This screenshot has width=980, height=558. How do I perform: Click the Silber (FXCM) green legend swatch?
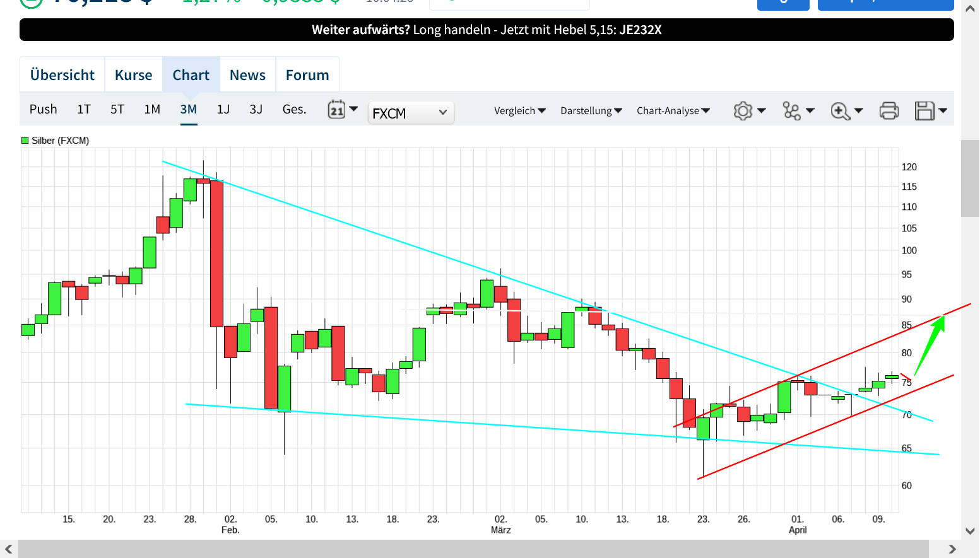click(x=25, y=141)
